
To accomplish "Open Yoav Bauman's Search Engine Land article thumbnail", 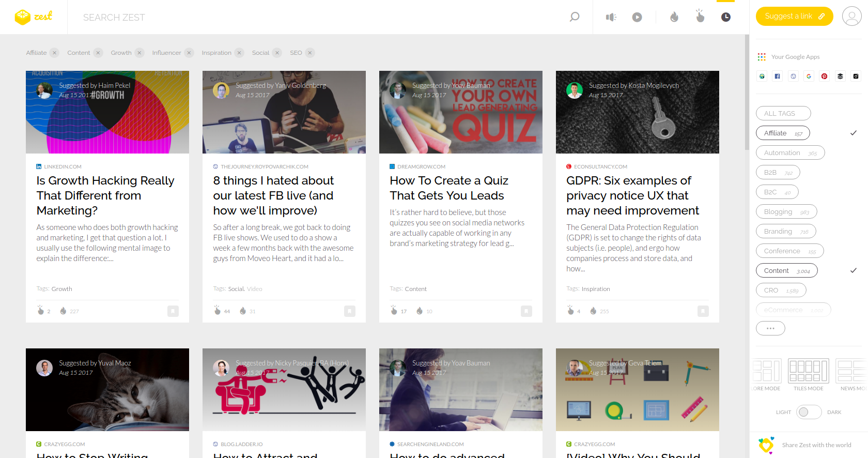I will point(461,390).
